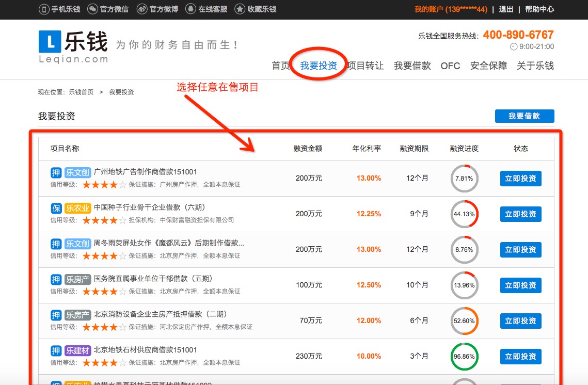
Task: Open the 帮助中心 help link
Action: (539, 9)
